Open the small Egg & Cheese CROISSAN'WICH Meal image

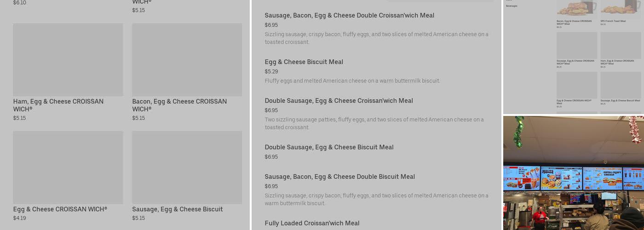coord(577,85)
